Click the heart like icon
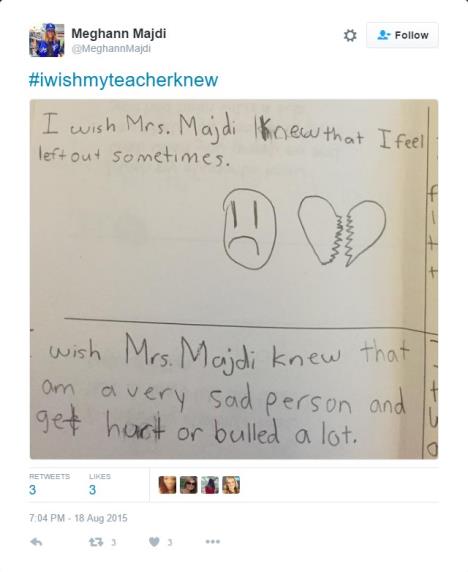The width and height of the screenshot is (468, 572). 154,542
